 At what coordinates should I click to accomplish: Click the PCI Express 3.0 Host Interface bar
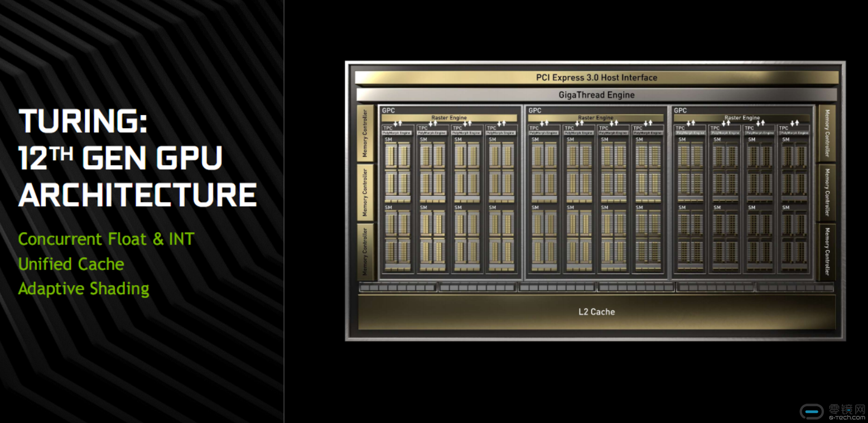pyautogui.click(x=596, y=78)
